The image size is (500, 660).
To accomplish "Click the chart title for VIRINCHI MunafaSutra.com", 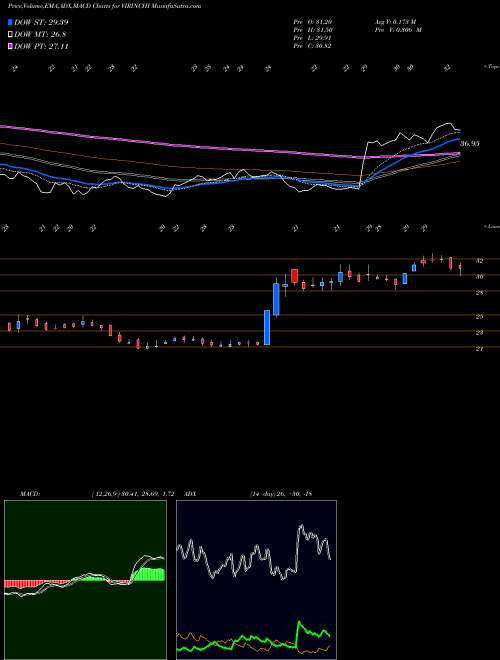I will (104, 6).
